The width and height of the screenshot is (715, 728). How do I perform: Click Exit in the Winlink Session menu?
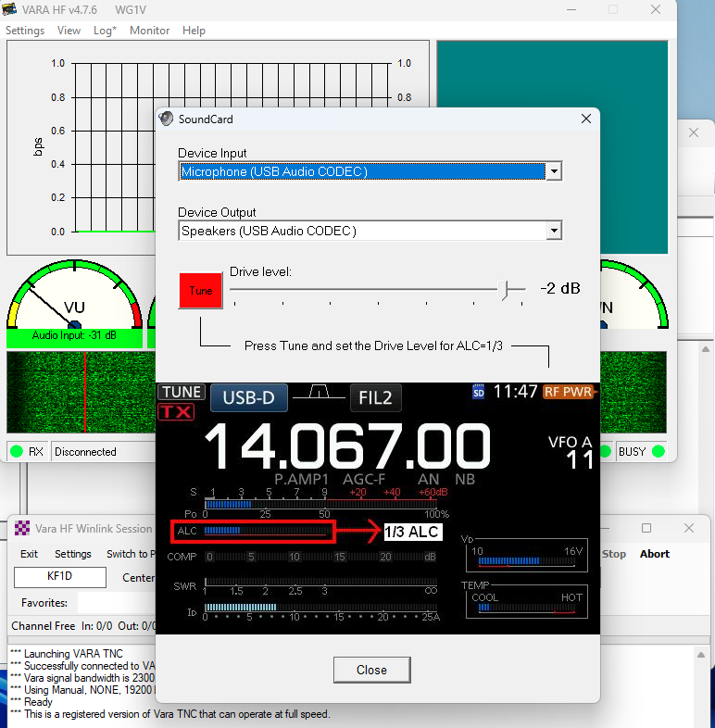tap(30, 554)
